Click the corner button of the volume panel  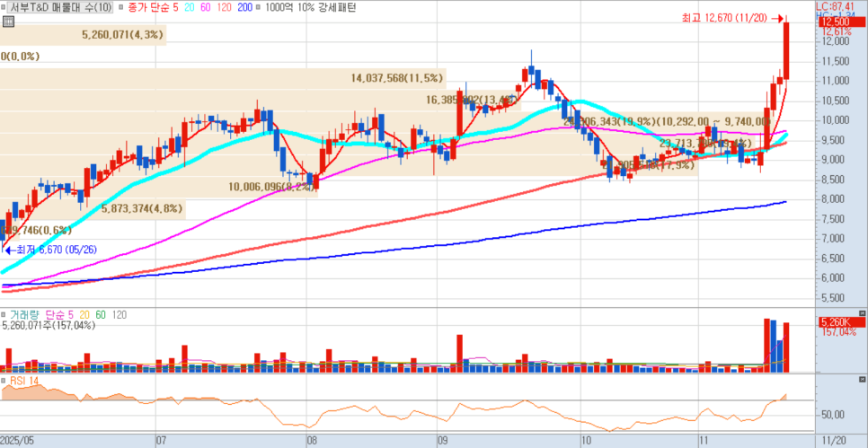(862, 313)
